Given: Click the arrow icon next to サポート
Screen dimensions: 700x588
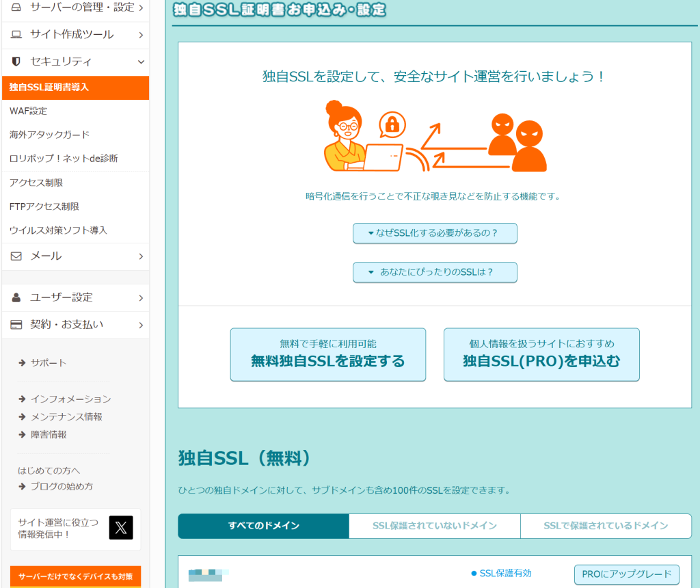Looking at the screenshot, I should tap(22, 363).
